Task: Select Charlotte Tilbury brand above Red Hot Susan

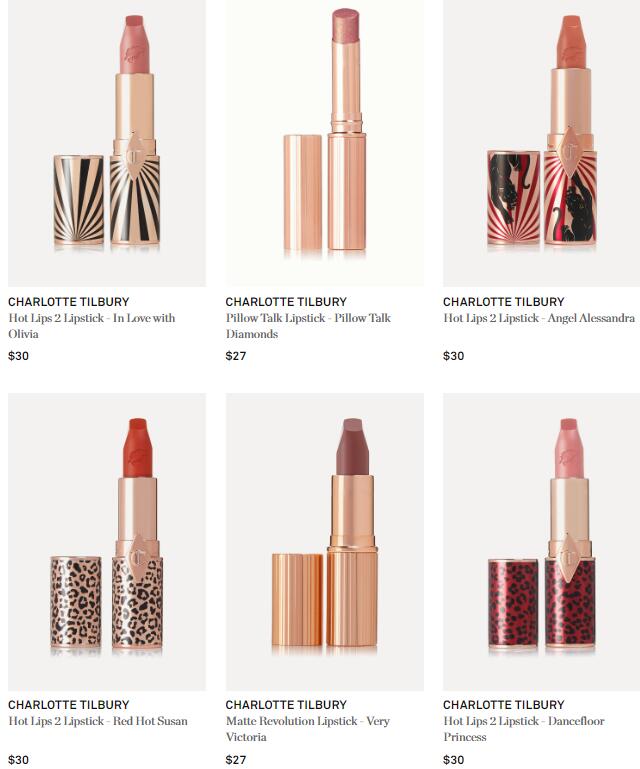Action: (x=69, y=705)
